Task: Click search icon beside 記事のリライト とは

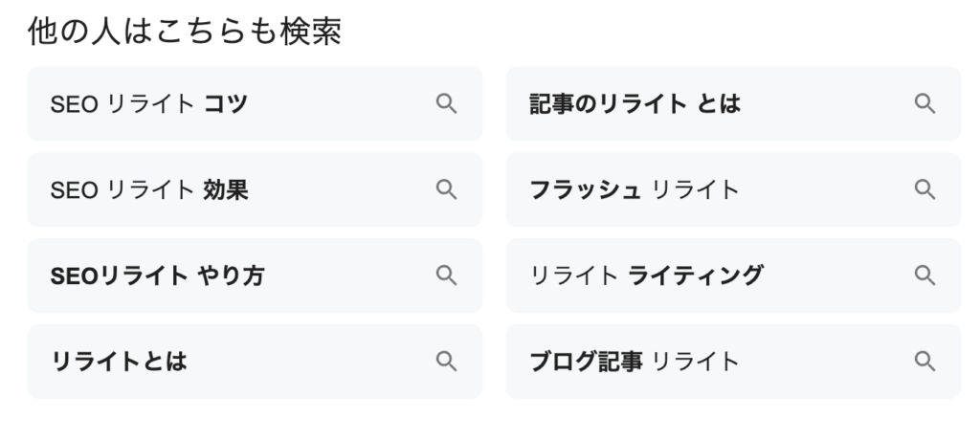Action: coord(924,104)
